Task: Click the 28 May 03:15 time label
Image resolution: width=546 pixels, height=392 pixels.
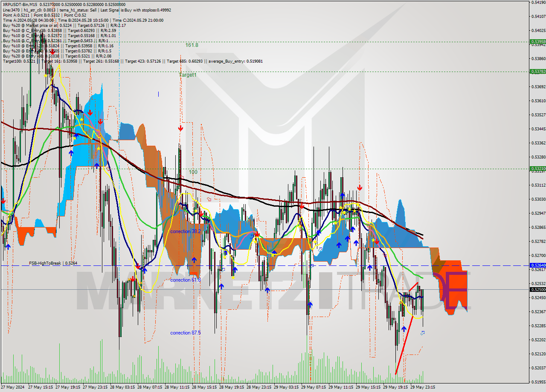Action: click(x=122, y=387)
